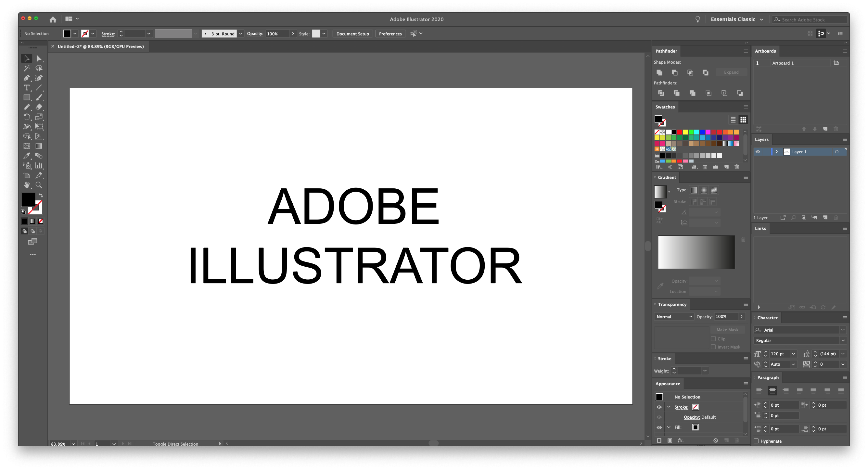Open the Arial font family dropdown
This screenshot has width=868, height=470.
point(843,330)
